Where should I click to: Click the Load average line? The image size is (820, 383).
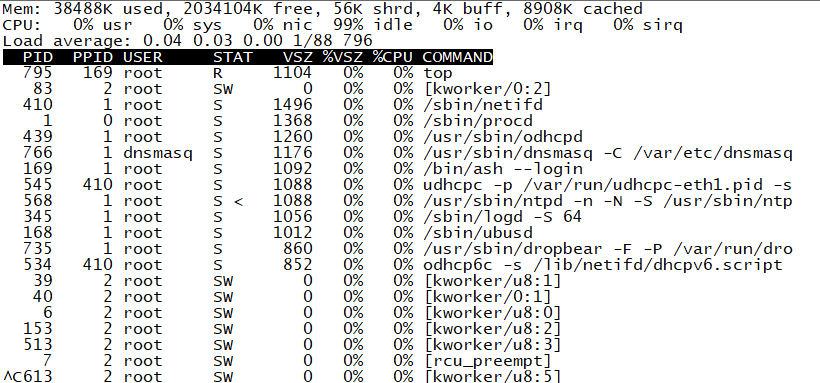(188, 41)
